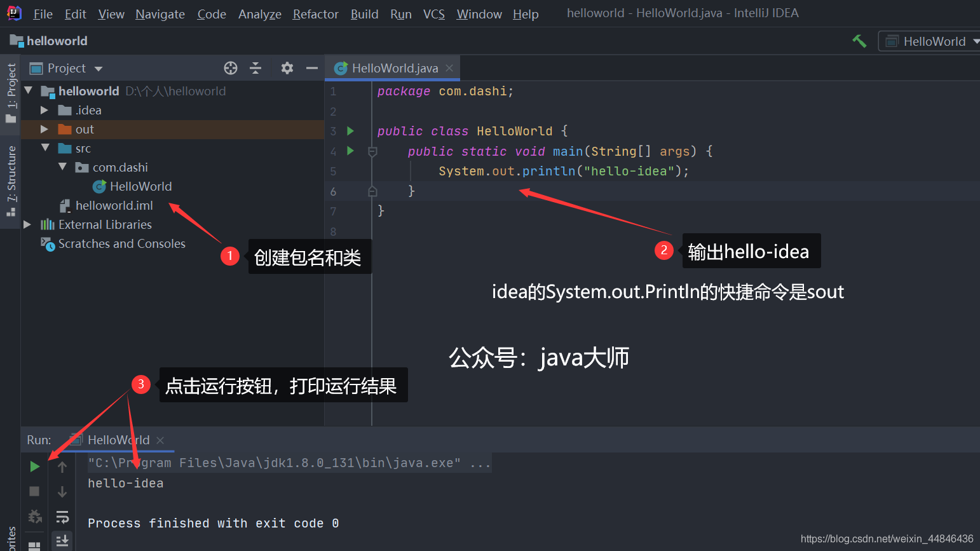Open the Code menu
The width and height of the screenshot is (980, 551).
click(x=212, y=14)
